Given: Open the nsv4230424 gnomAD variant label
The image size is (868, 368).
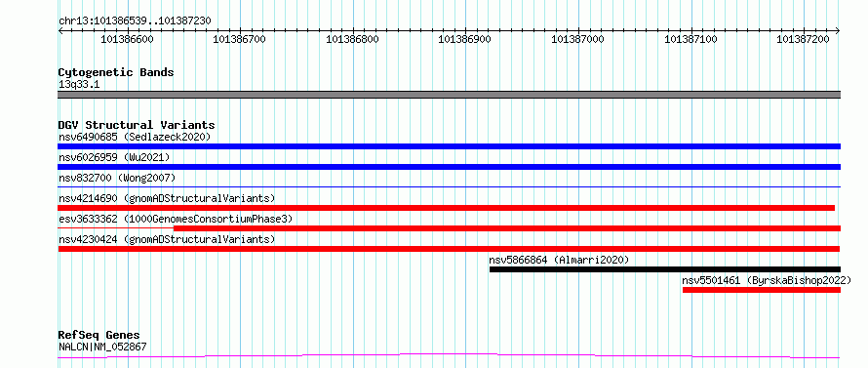Looking at the screenshot, I should [167, 239].
